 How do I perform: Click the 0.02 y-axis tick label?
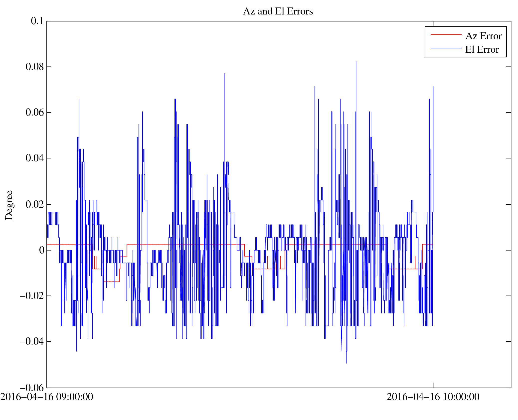34,204
